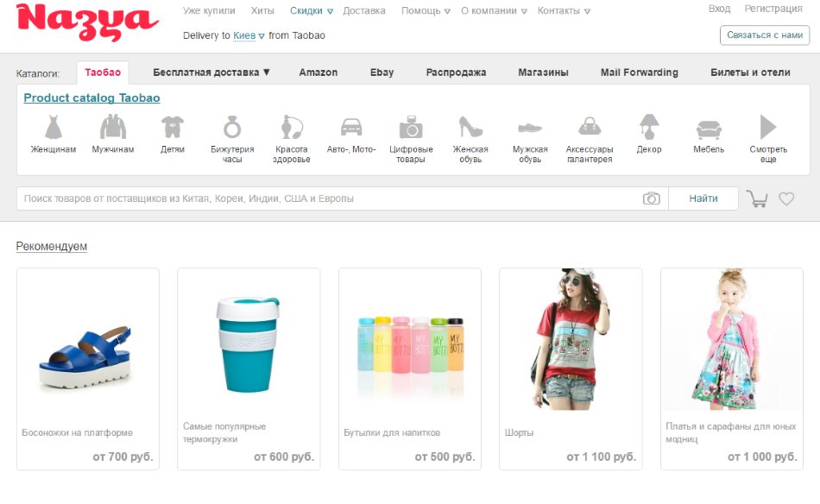Viewport: 820px width, 504px height.
Task: Open the Авто-, Мото- car icon
Action: click(x=351, y=127)
